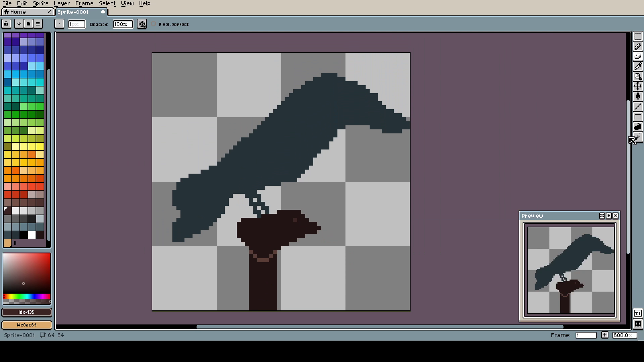Viewport: 644px width, 362px height.
Task: Select the Zoom magnifier tool
Action: click(638, 76)
